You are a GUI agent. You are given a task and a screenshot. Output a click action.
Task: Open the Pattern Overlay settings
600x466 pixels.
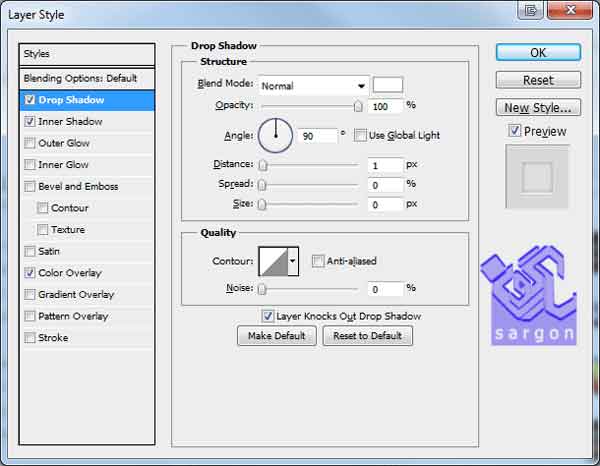[x=73, y=316]
